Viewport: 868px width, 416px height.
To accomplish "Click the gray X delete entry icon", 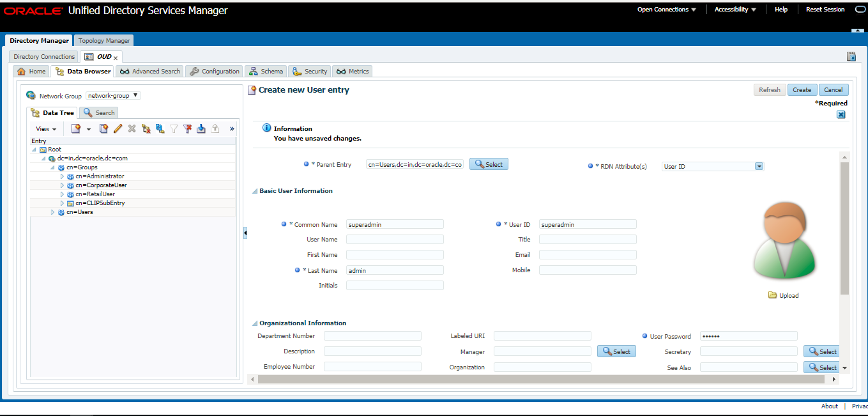I will point(132,128).
